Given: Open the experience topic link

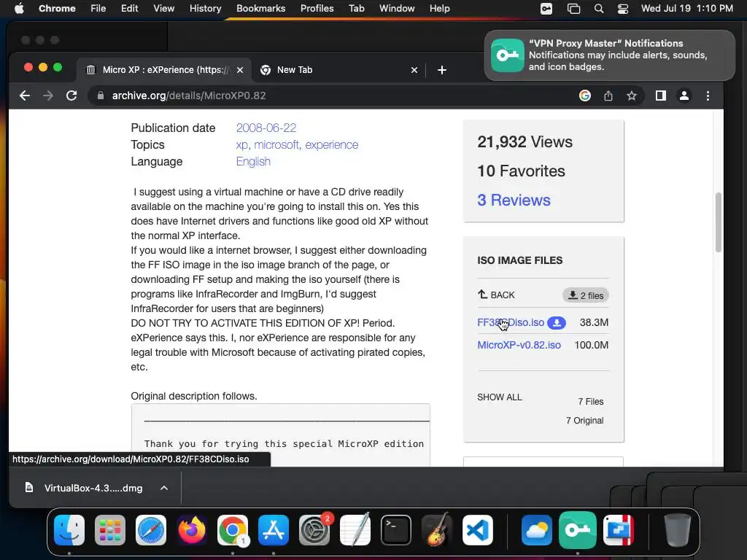Looking at the screenshot, I should 332,145.
